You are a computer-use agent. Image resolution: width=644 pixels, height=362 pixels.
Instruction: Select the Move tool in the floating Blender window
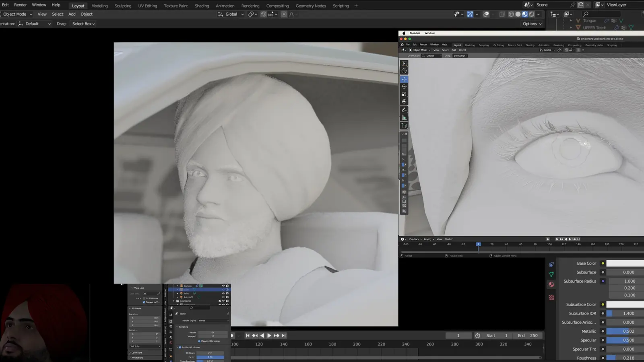coord(404,79)
